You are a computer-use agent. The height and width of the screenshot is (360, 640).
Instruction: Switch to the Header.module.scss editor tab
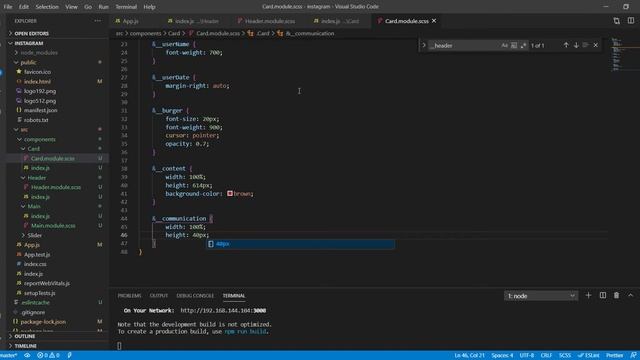click(x=270, y=21)
